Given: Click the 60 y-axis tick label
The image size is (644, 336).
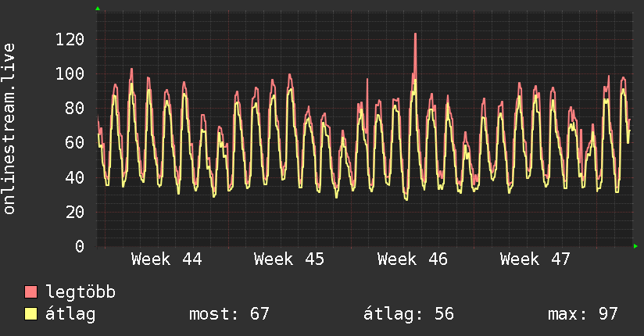Looking at the screenshot, I should click(75, 143).
